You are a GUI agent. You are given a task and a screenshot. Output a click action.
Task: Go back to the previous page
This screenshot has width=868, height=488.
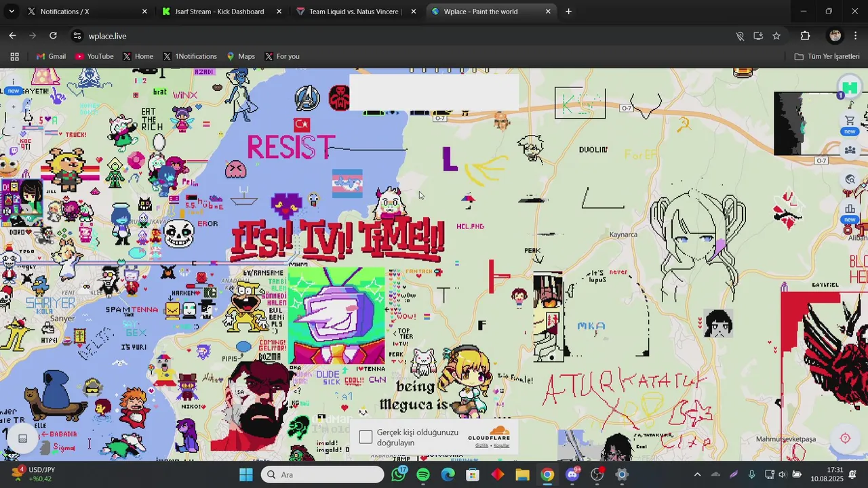pos(12,36)
